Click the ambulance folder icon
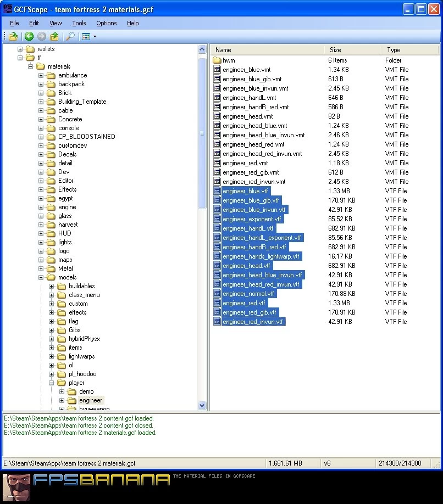This screenshot has width=443, height=504. (x=51, y=76)
